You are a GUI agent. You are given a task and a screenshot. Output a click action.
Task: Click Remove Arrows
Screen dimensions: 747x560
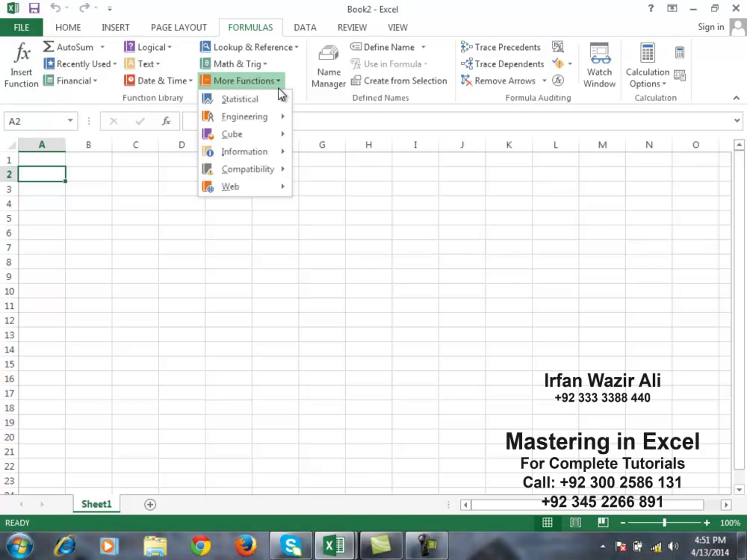pyautogui.click(x=498, y=81)
